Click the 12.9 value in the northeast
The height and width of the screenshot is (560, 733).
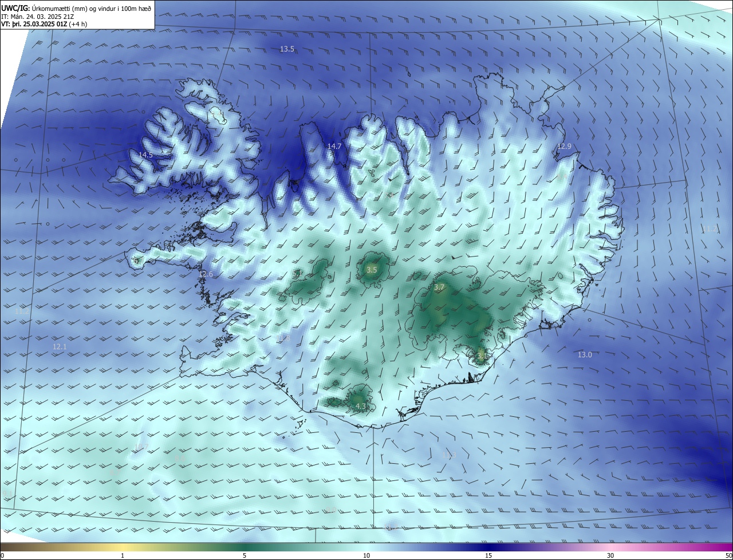564,147
